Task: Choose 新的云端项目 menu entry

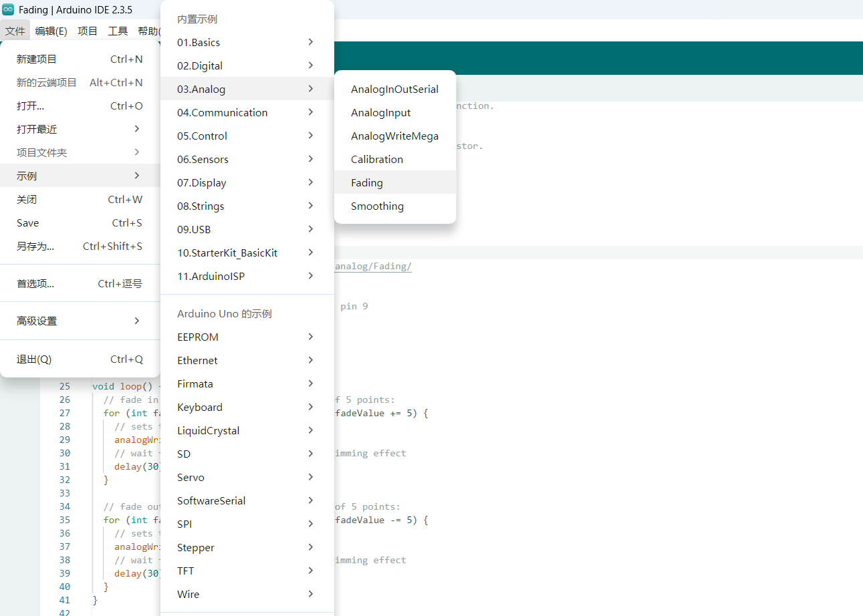Action: pos(80,82)
